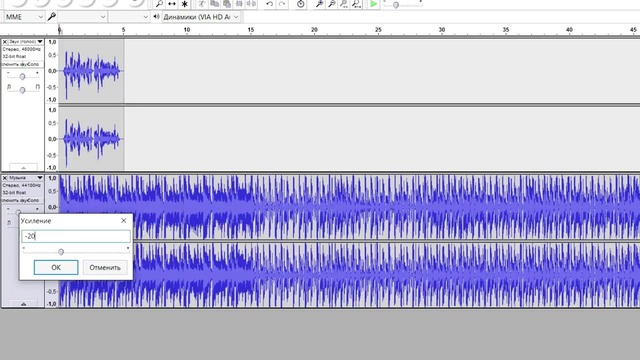Silence audio selection icon
Screen dimensions: 640x360
251,4
